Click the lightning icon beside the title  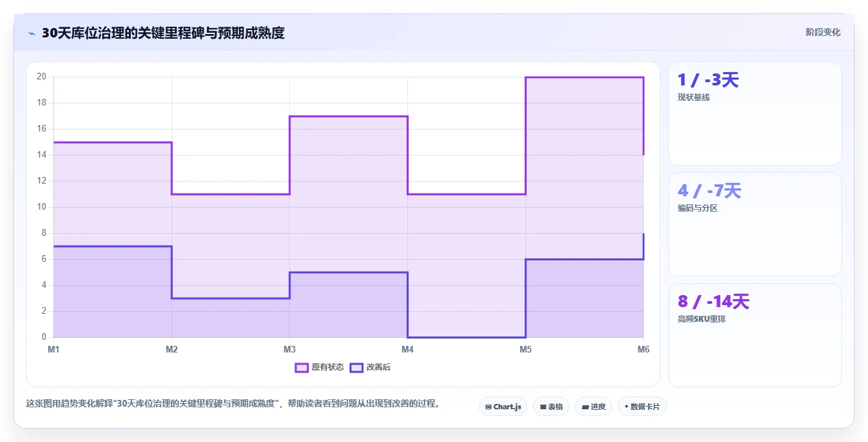pyautogui.click(x=32, y=33)
